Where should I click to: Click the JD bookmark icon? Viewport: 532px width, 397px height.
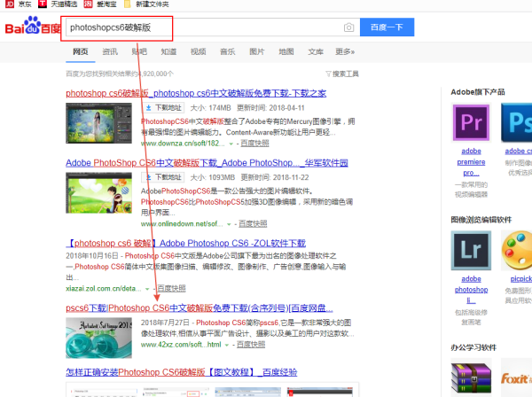10,4
